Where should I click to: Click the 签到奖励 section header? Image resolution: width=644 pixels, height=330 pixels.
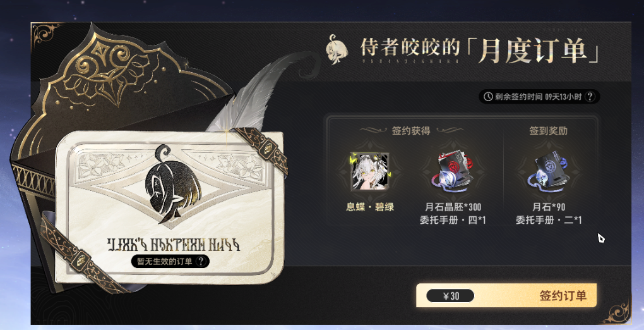click(548, 131)
